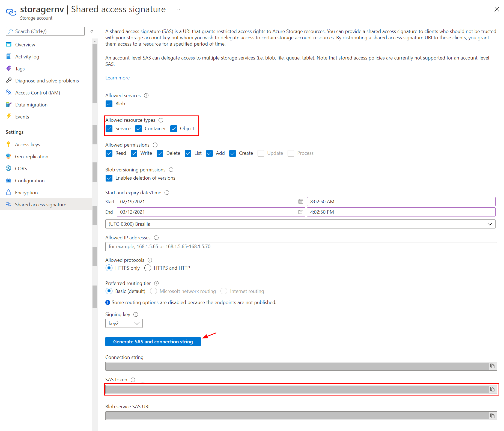The image size is (504, 431).
Task: Click the CORS icon
Action: 8,168
